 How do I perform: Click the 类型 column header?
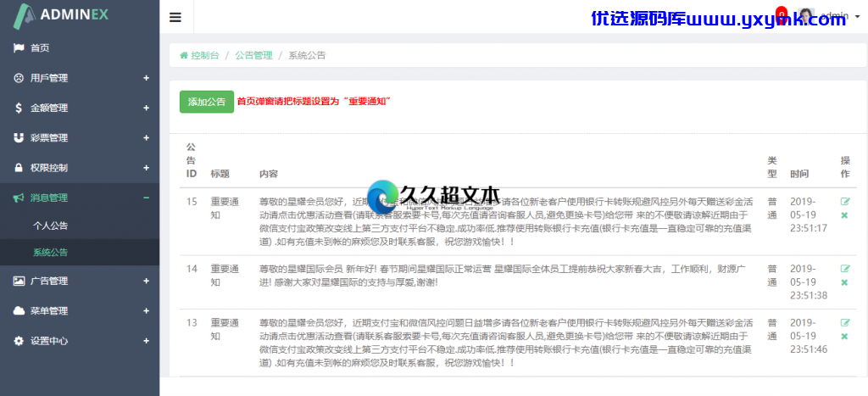tap(772, 167)
